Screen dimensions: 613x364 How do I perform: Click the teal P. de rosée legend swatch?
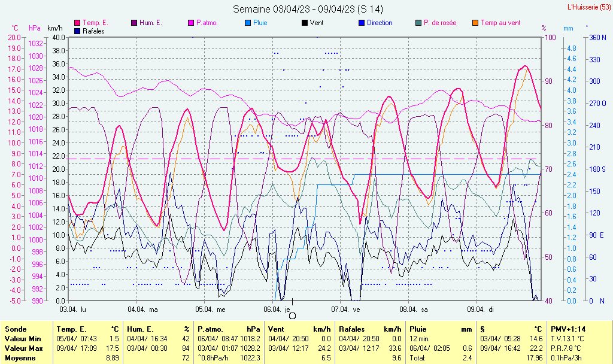point(418,23)
